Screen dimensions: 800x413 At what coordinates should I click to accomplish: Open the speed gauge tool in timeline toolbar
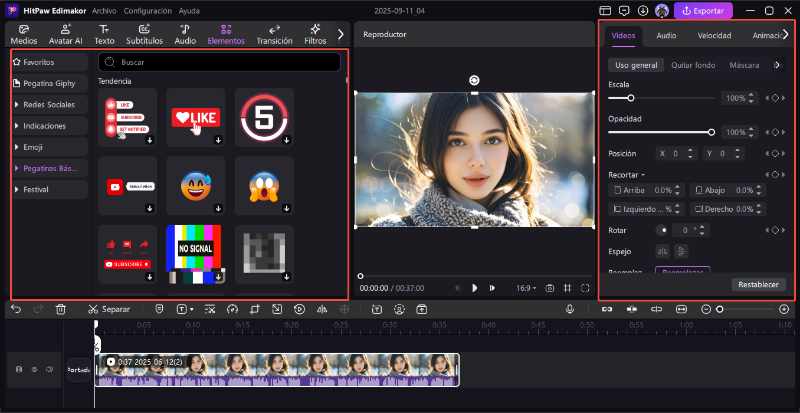point(233,309)
